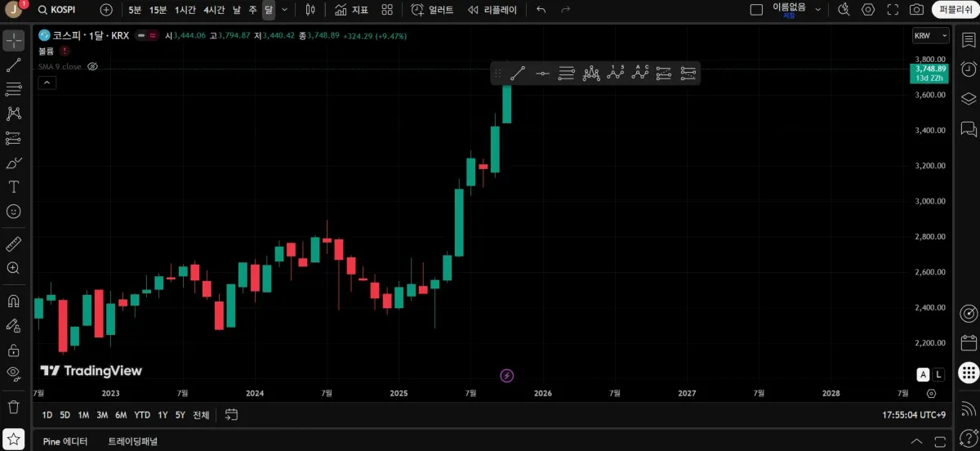The image size is (980, 451).
Task: Toggle stay-in-drawing-mode pencil lock
Action: tap(14, 325)
